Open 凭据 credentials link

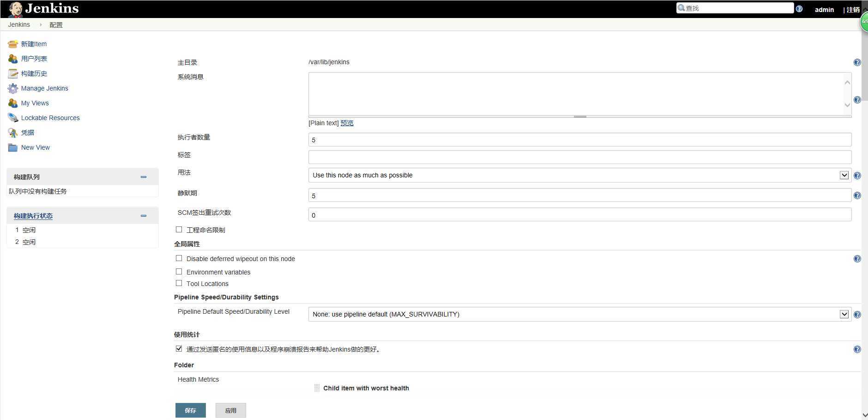click(x=28, y=133)
